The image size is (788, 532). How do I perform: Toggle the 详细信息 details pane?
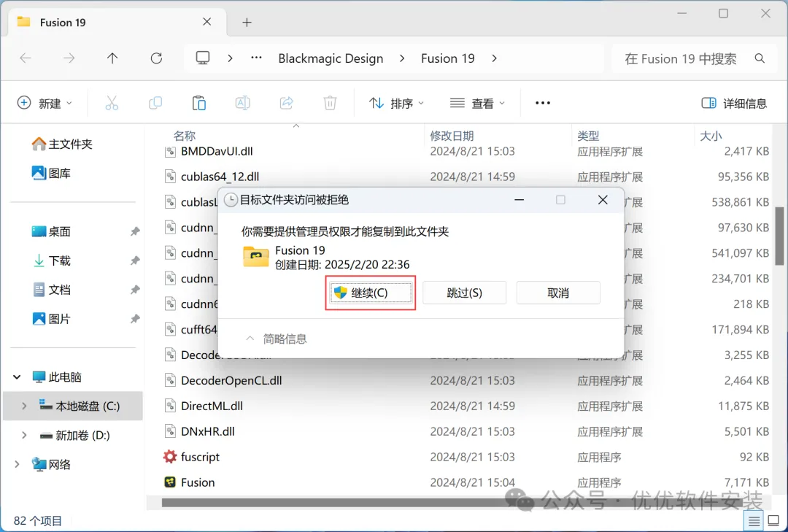point(734,103)
